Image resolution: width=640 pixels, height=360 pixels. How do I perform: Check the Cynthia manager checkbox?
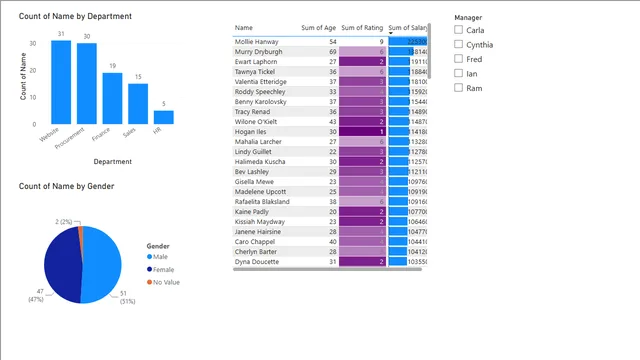click(x=458, y=44)
